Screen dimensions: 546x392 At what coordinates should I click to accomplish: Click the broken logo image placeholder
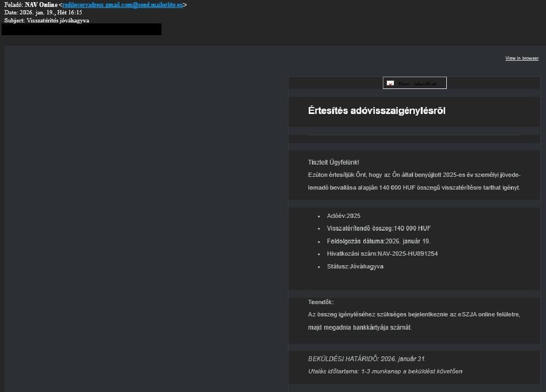pyautogui.click(x=415, y=82)
